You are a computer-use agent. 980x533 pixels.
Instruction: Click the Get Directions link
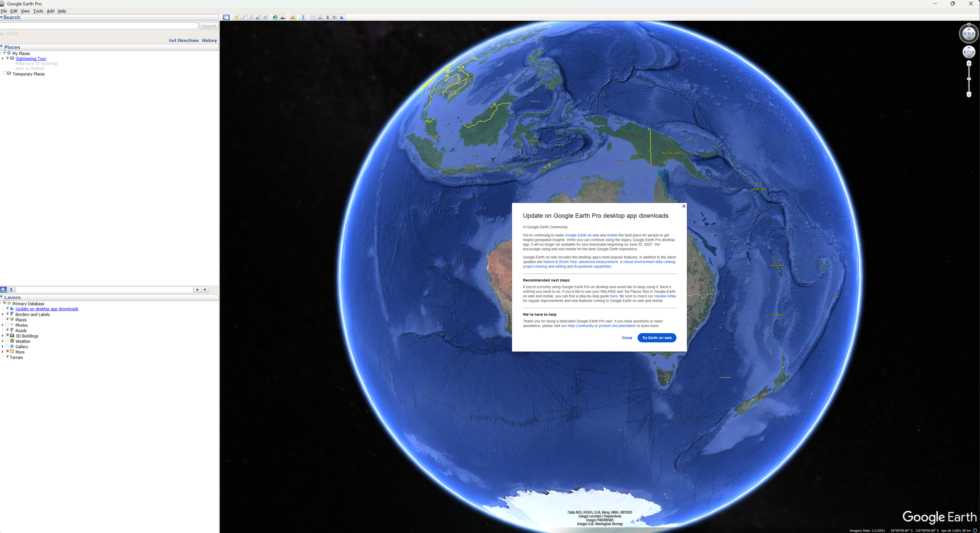184,40
